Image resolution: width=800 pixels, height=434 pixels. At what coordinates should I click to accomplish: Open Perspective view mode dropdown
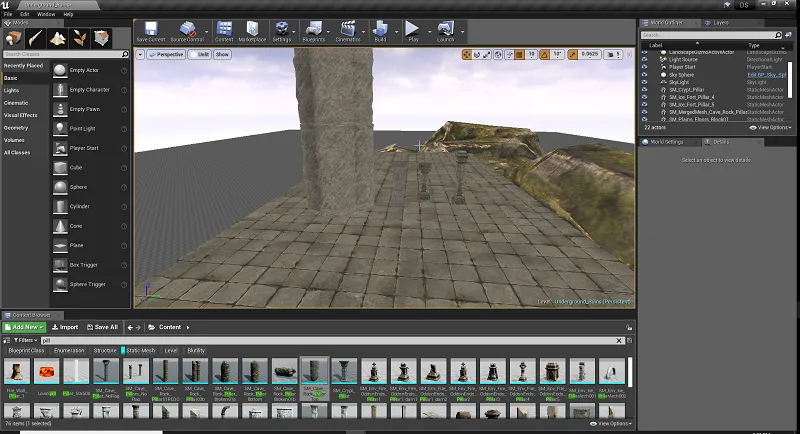pos(166,55)
